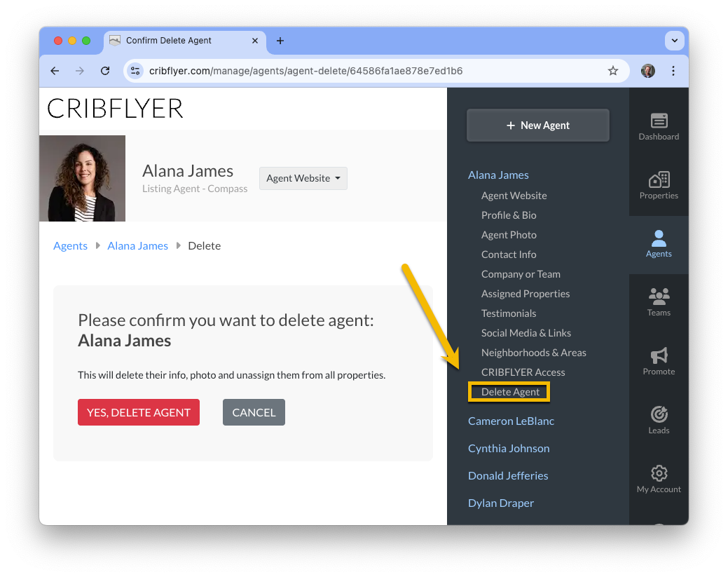The width and height of the screenshot is (728, 577).
Task: Select Cameron LeBlanc in agent list
Action: [511, 421]
